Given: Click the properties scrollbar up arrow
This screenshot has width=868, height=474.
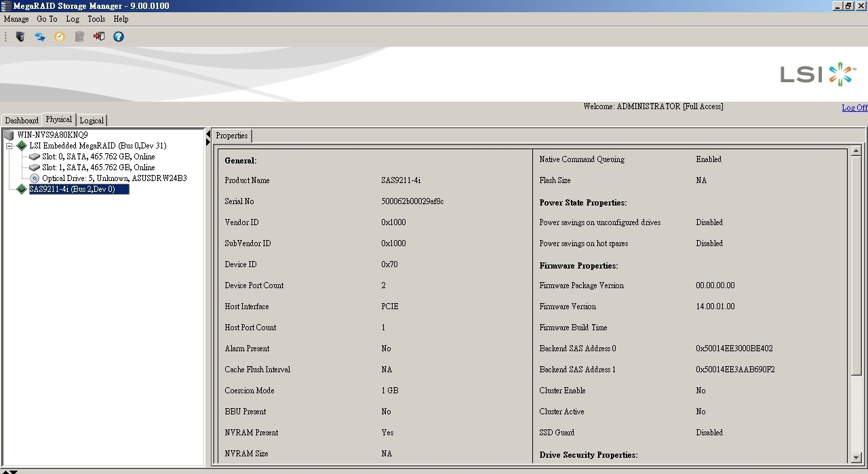Looking at the screenshot, I should [856, 151].
